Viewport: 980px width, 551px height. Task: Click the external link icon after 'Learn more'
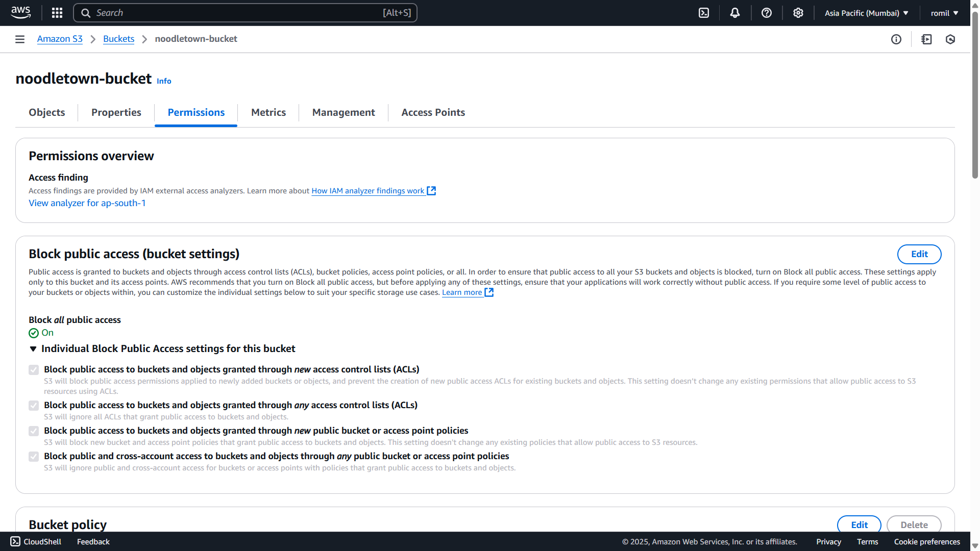point(489,292)
